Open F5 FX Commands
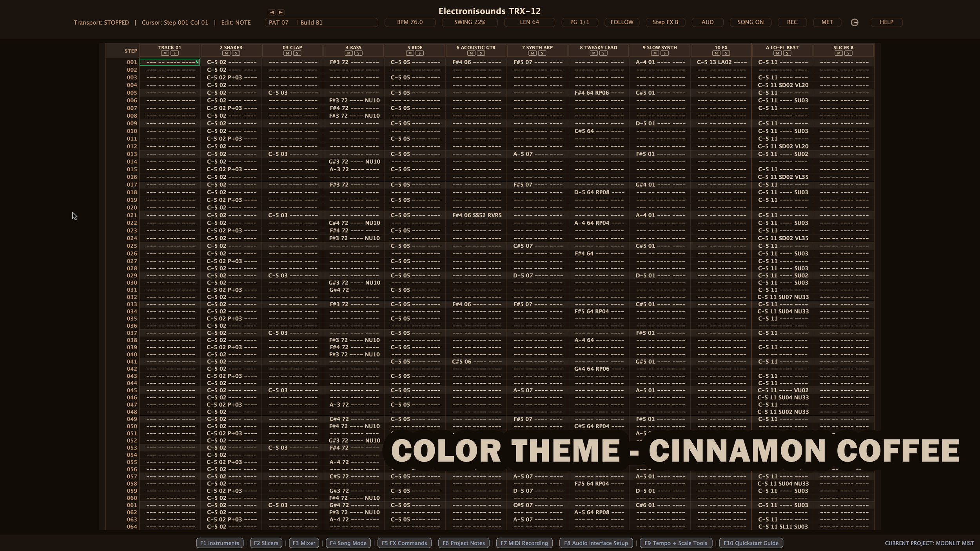980x551 pixels. coord(405,543)
